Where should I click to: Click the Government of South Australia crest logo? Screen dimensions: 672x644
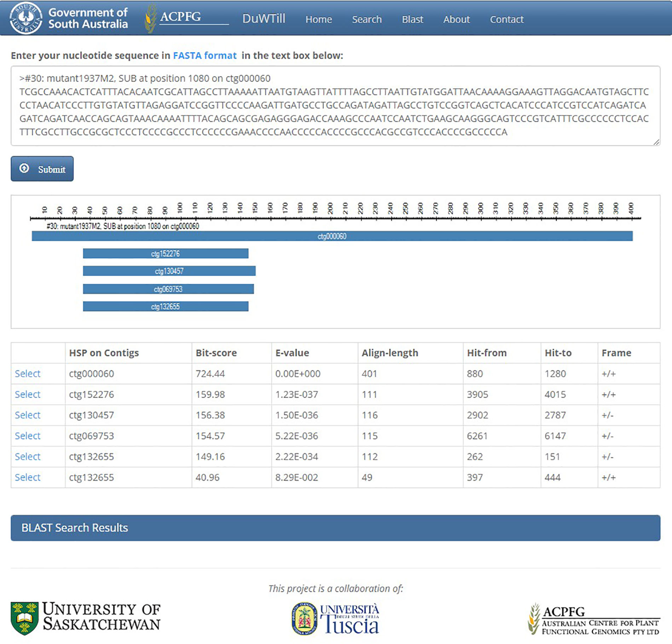(x=26, y=18)
